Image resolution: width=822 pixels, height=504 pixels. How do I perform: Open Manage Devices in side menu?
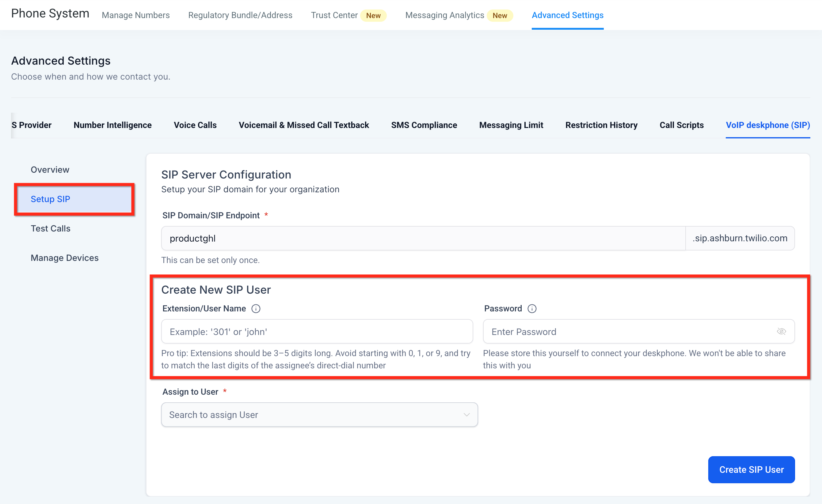(x=64, y=258)
